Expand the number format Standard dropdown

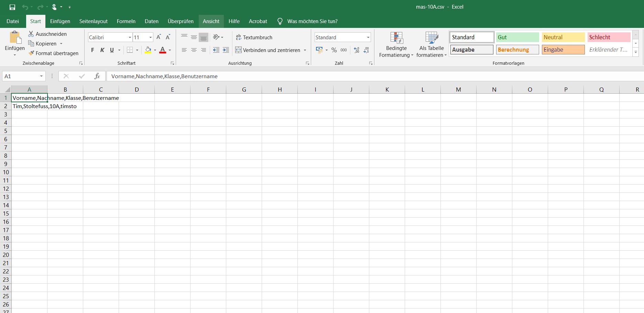tap(368, 37)
